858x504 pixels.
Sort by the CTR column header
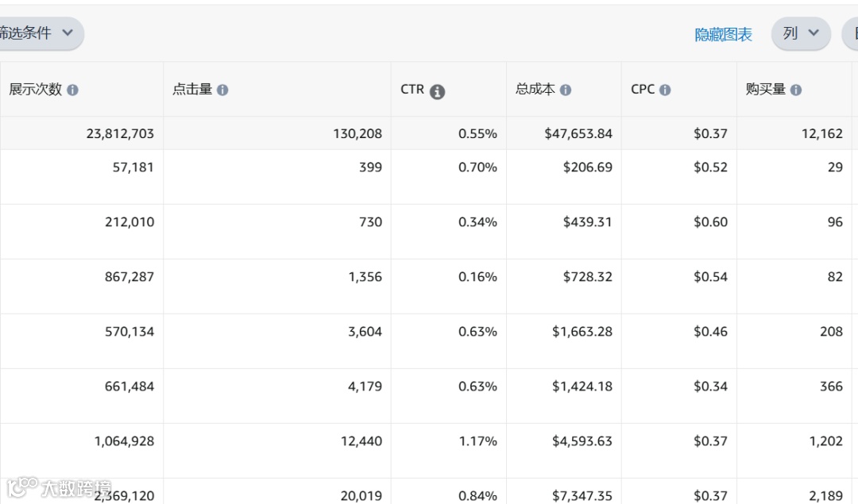pyautogui.click(x=412, y=90)
